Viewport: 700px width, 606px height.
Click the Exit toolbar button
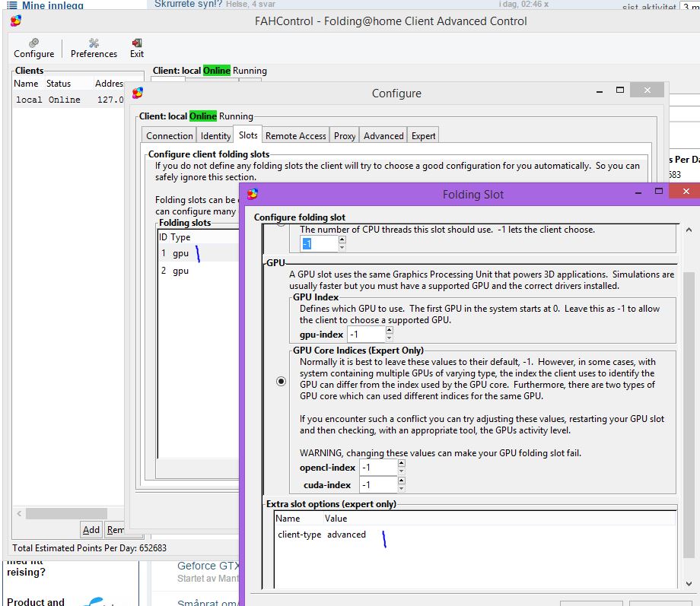point(137,48)
